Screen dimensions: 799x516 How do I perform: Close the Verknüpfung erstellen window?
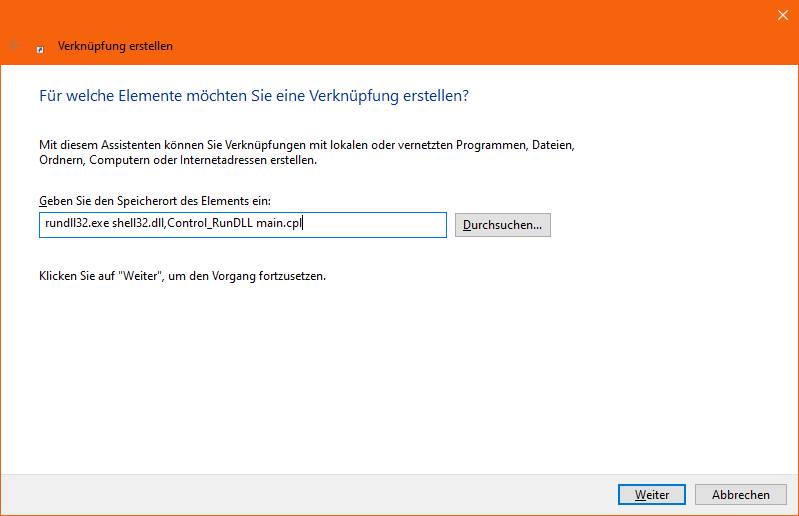click(781, 15)
